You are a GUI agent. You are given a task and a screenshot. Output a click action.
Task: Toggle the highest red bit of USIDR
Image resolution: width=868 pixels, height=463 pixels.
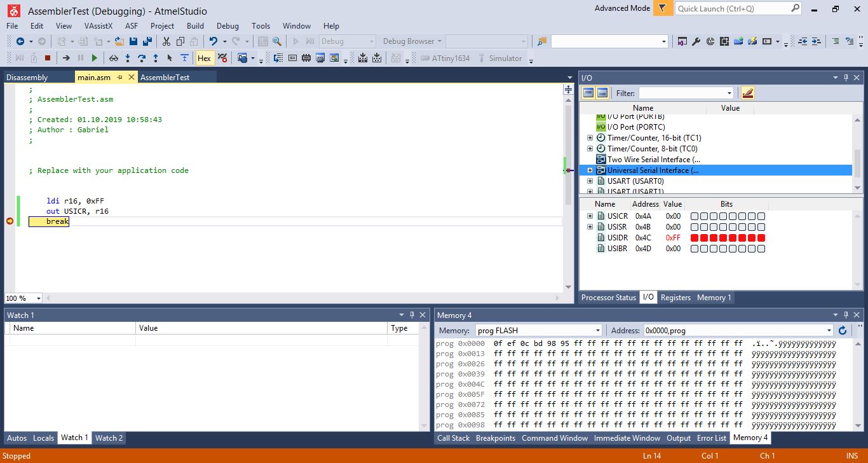[695, 238]
